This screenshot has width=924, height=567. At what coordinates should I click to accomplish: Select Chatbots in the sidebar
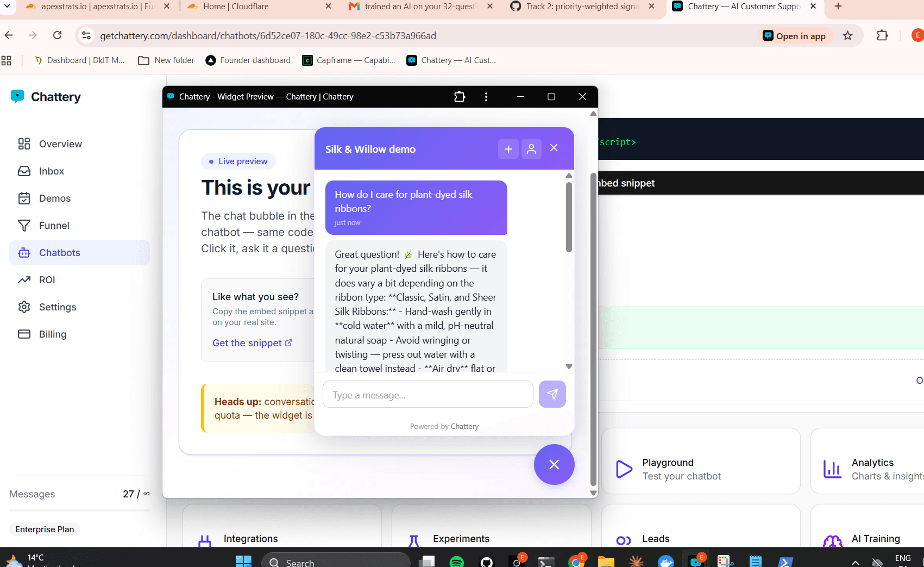point(79,253)
